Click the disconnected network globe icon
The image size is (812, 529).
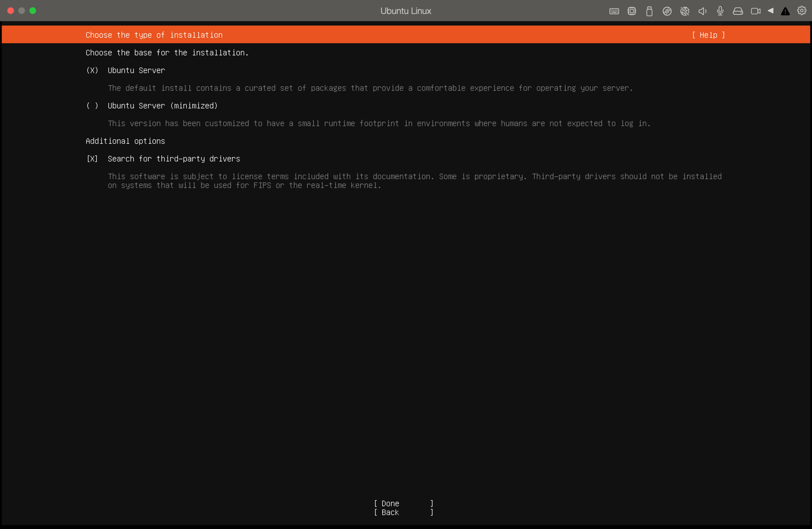point(684,11)
